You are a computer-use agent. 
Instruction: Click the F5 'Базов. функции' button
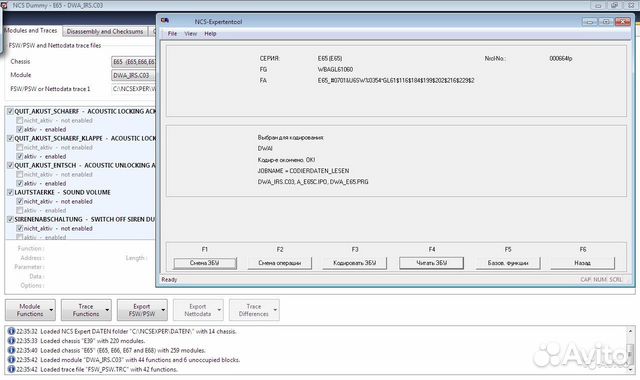(x=508, y=263)
